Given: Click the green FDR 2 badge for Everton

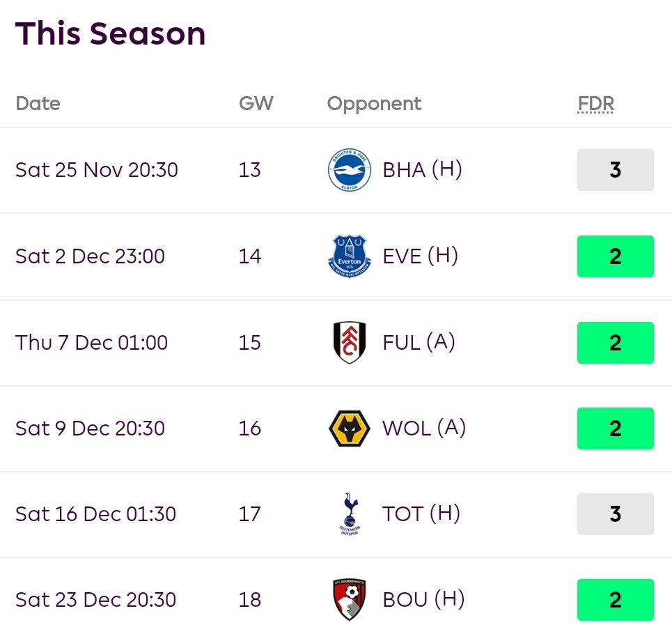Looking at the screenshot, I should [x=615, y=256].
